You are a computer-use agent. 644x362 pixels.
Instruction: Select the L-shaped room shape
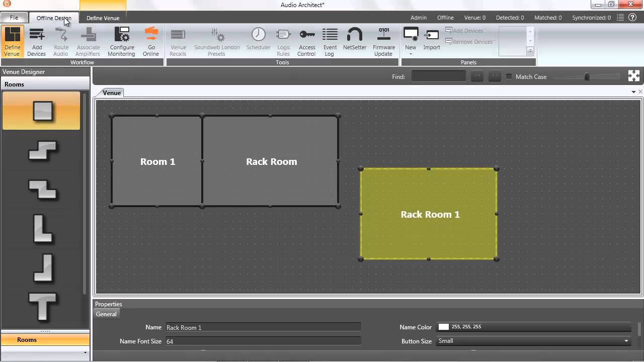tap(43, 229)
